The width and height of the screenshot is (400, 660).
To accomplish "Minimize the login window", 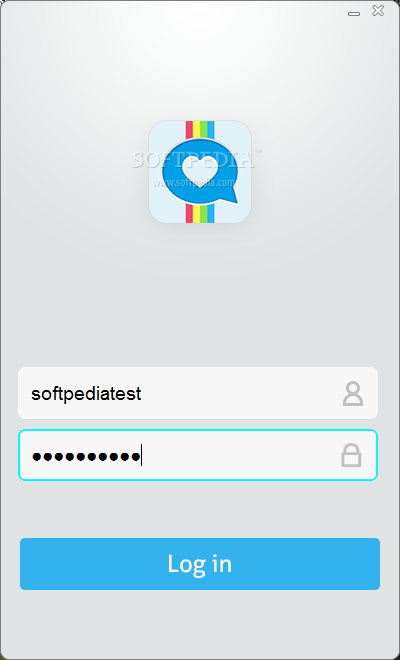I will pos(354,14).
